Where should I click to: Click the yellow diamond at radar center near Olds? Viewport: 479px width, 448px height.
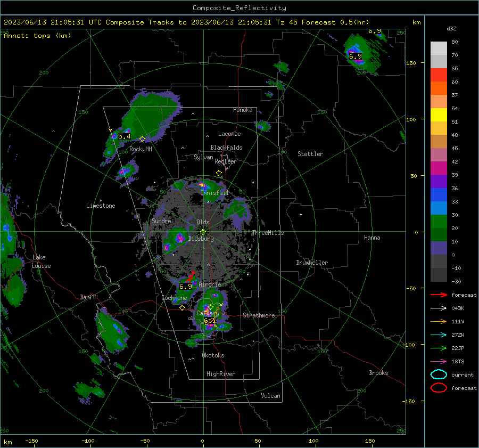click(203, 232)
